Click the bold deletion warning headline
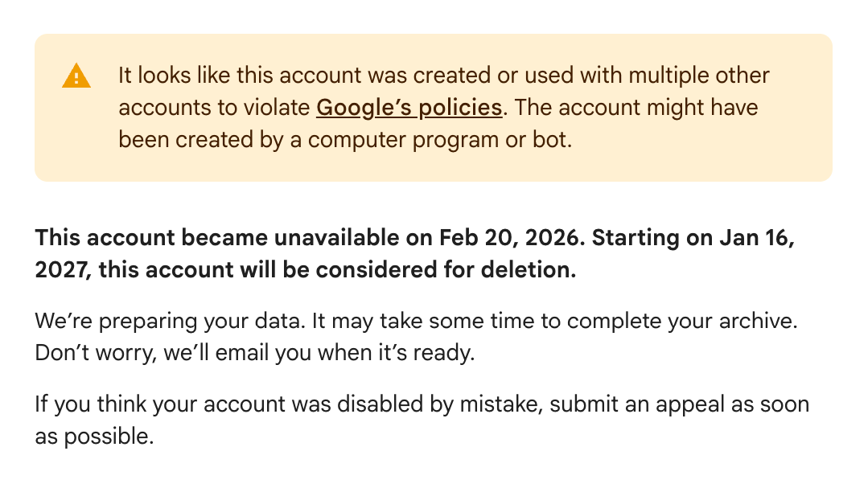The height and width of the screenshot is (488, 868). [x=415, y=253]
